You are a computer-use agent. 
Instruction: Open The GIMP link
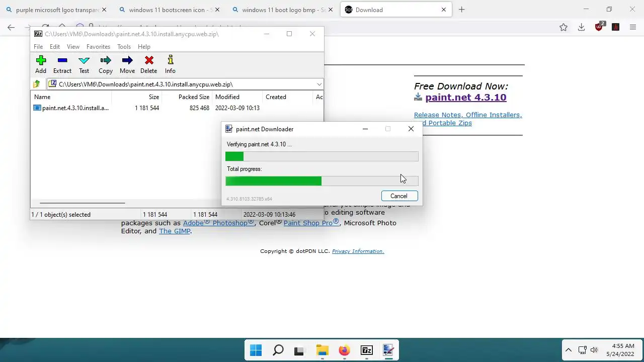click(175, 231)
